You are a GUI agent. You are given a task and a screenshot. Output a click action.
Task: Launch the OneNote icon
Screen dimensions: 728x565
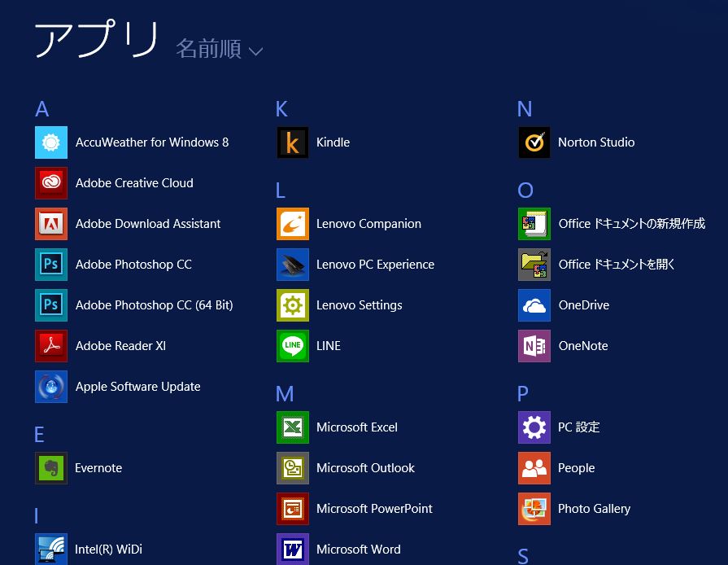[x=534, y=346]
